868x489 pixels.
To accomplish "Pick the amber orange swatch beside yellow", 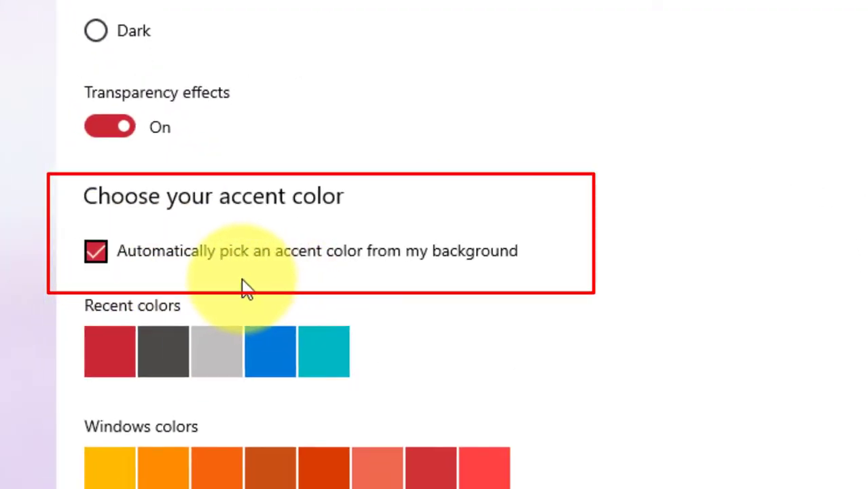I will [x=163, y=467].
